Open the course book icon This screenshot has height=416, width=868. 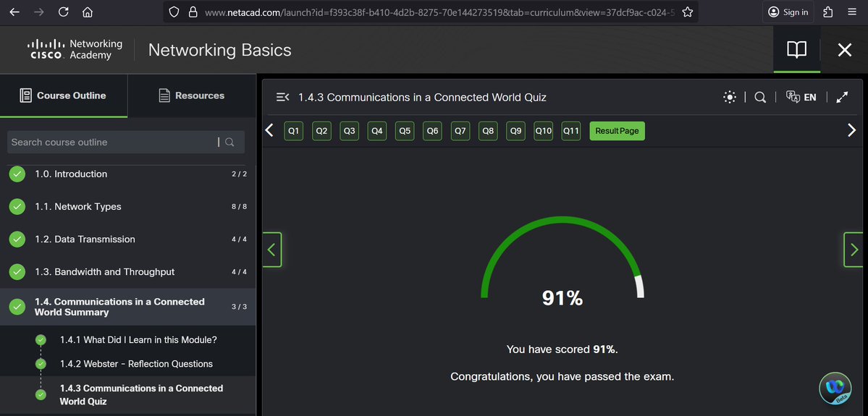(796, 50)
